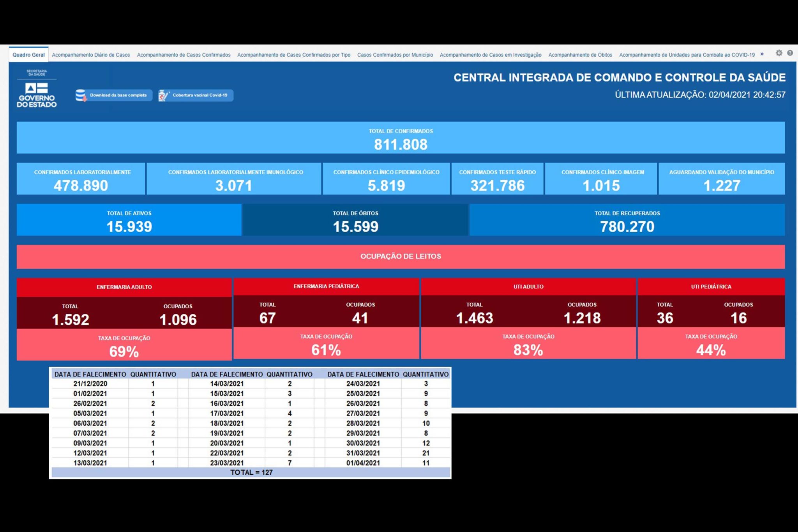Screen dimensions: 798x532
Task: Open Acompanhamento Diário de Casos tab
Action: [91, 55]
